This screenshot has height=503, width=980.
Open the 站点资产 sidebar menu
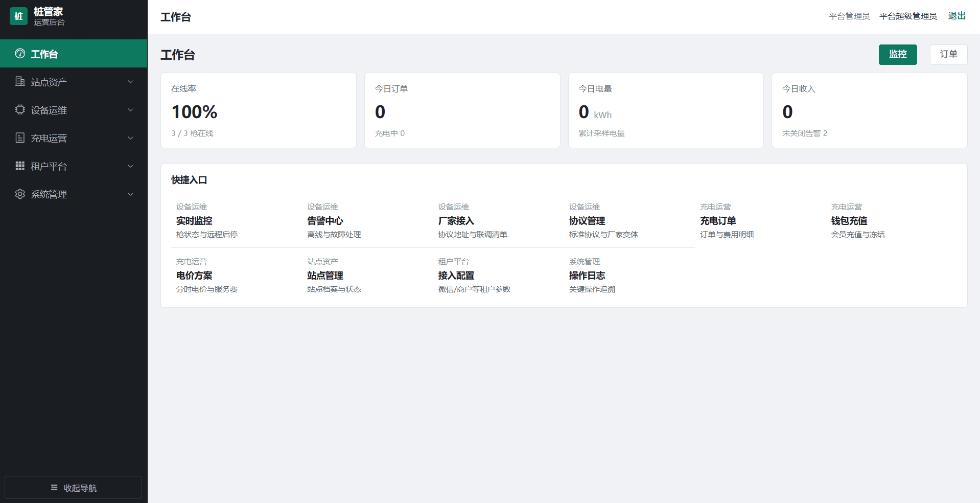point(74,82)
